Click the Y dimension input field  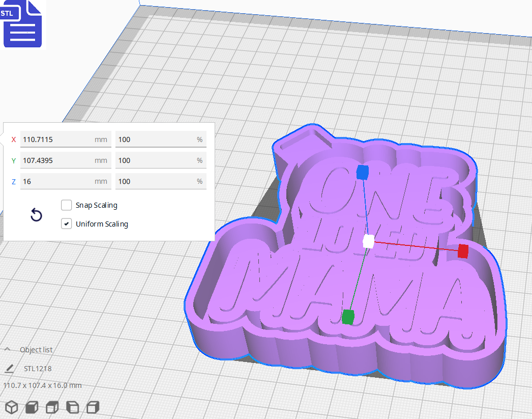pyautogui.click(x=66, y=160)
